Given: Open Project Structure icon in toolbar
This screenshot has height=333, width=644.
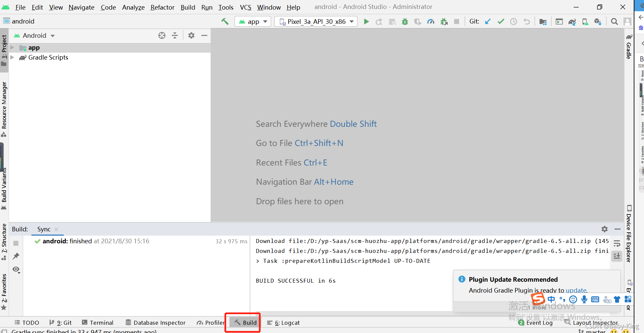Looking at the screenshot, I should click(x=543, y=22).
